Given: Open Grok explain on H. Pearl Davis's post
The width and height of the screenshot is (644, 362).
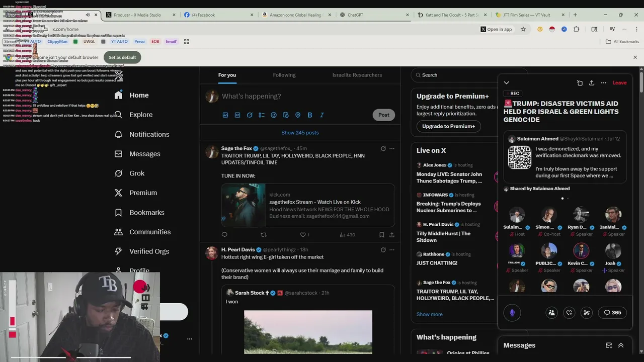Looking at the screenshot, I should point(383,250).
